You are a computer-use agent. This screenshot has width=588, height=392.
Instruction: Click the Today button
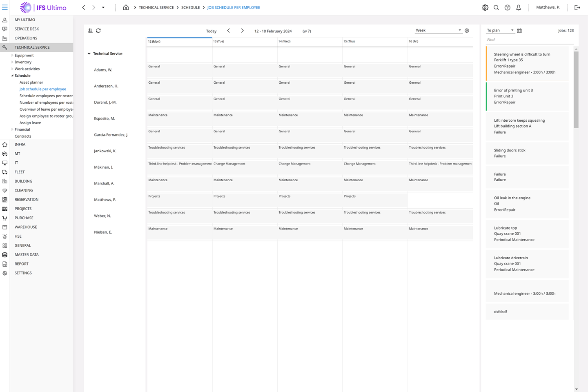[211, 31]
